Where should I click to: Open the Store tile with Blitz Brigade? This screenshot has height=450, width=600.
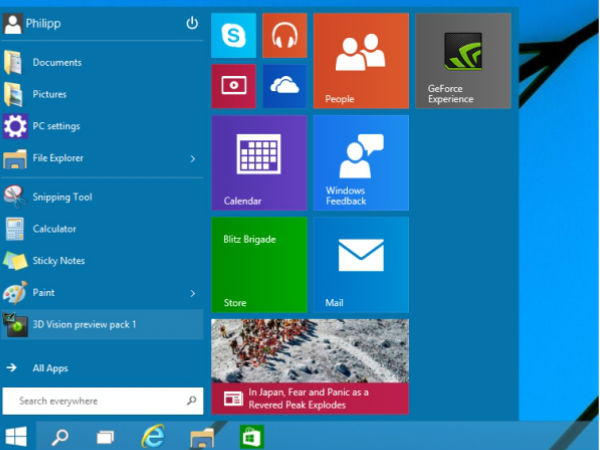(258, 265)
